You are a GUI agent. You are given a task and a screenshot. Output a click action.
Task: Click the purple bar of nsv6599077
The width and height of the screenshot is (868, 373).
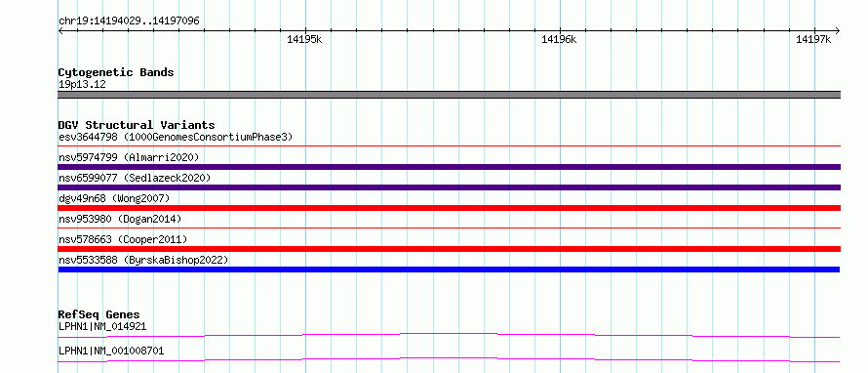(449, 187)
